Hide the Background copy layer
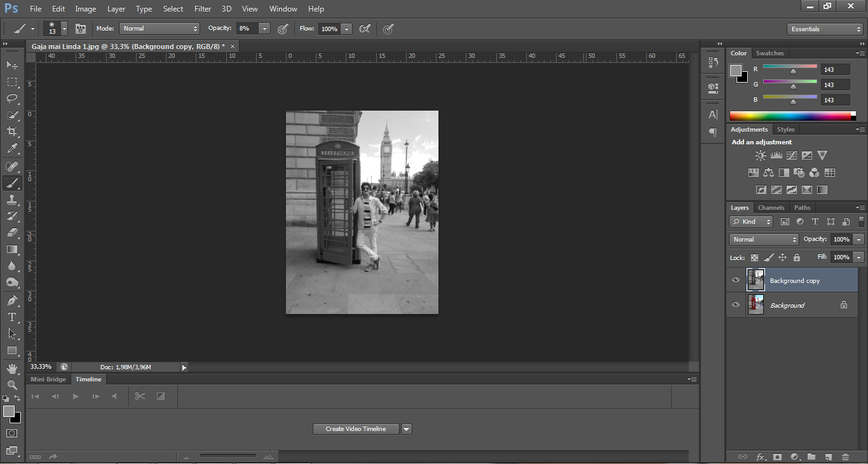 (x=736, y=280)
